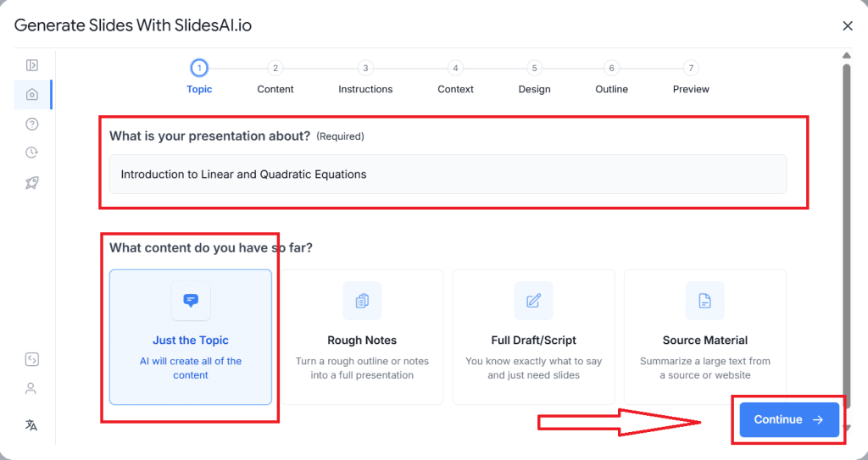Open the help question mark icon

pyautogui.click(x=32, y=125)
